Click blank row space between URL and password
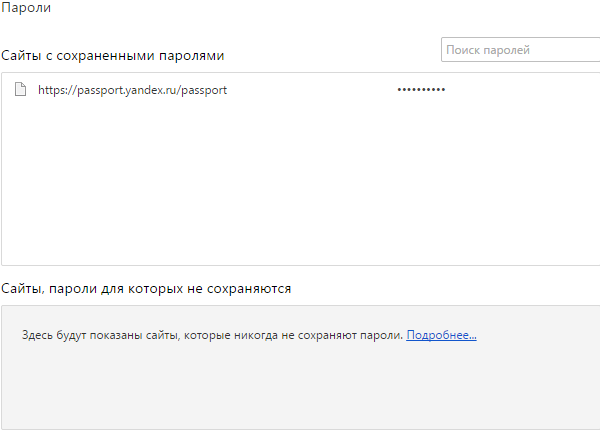 310,90
